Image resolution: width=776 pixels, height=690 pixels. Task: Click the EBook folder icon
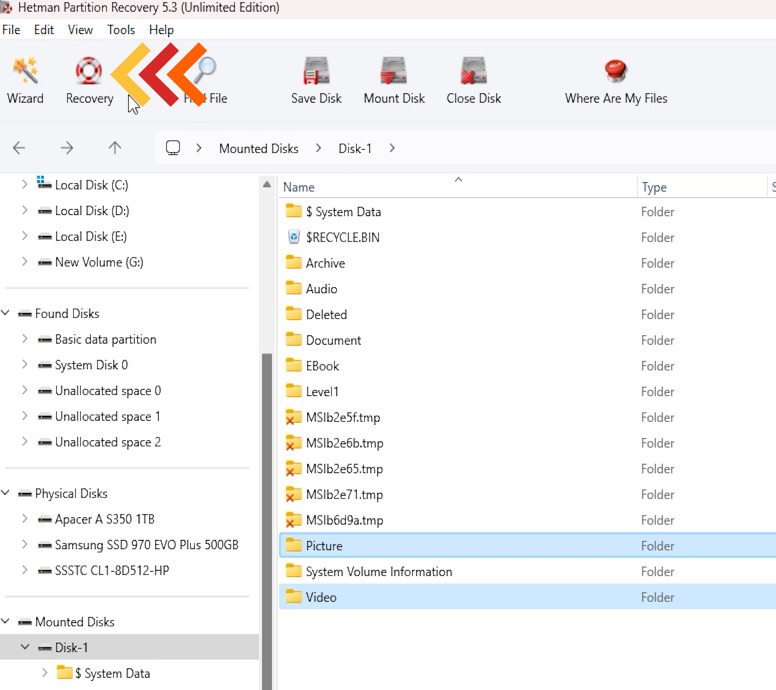(293, 366)
